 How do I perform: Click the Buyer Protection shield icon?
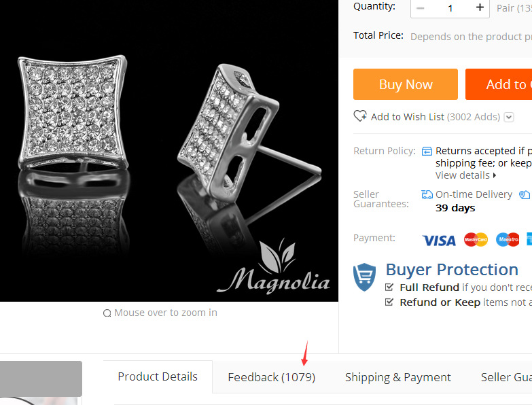(364, 277)
